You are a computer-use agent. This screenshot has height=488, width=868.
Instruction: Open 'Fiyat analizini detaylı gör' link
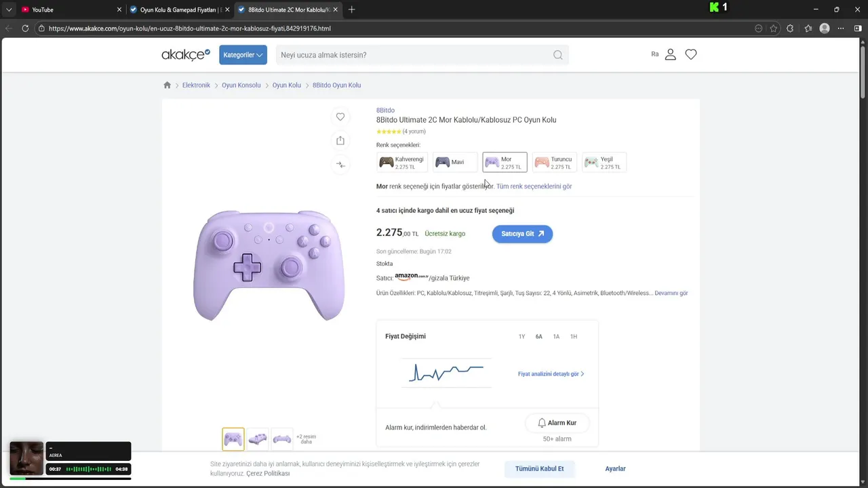pyautogui.click(x=551, y=374)
